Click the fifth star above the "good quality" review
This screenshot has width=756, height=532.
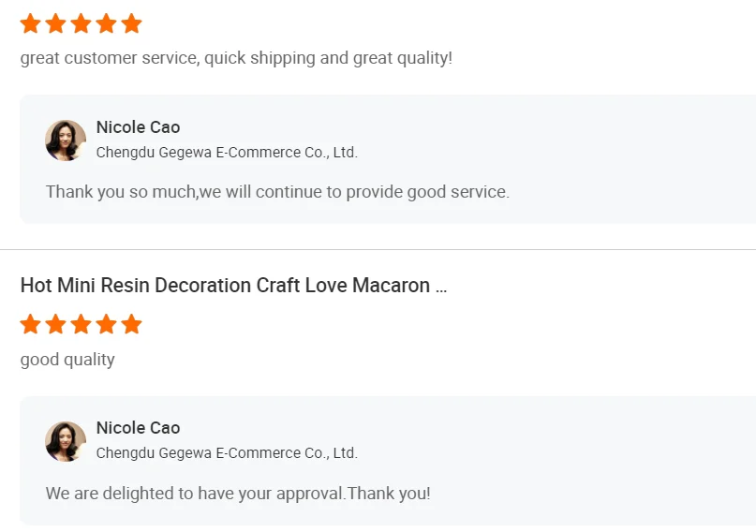(132, 324)
